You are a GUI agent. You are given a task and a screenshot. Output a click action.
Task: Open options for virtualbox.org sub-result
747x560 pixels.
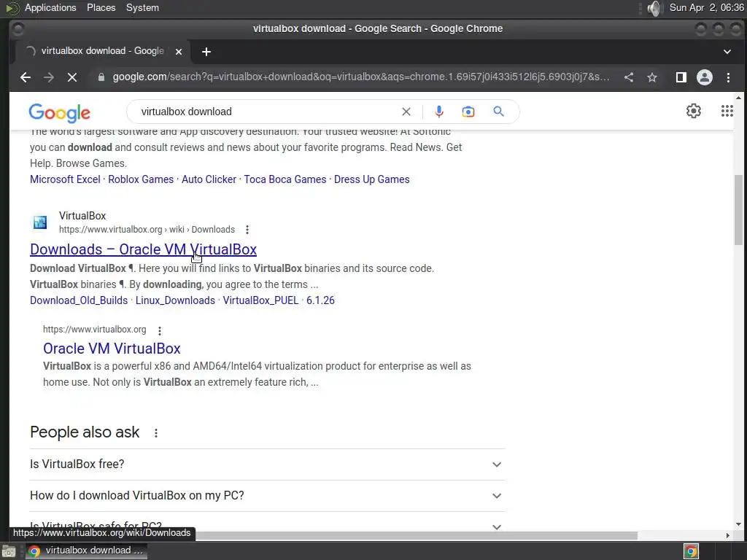click(x=160, y=330)
